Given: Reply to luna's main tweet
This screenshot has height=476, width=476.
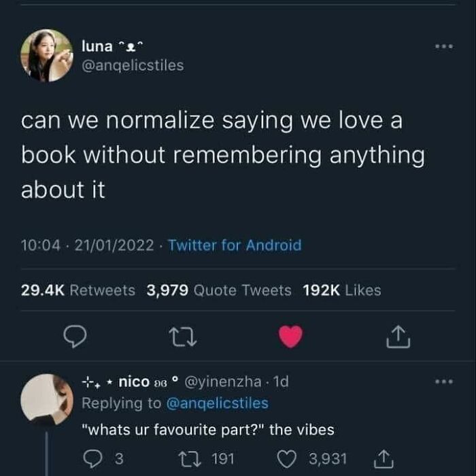Looking at the screenshot, I should coord(75,337).
